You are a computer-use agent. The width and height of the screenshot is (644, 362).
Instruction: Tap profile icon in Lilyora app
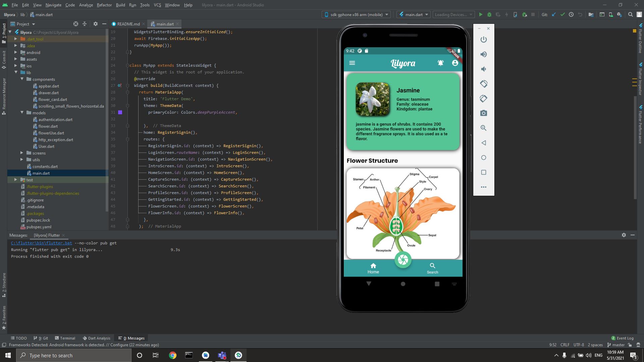455,63
